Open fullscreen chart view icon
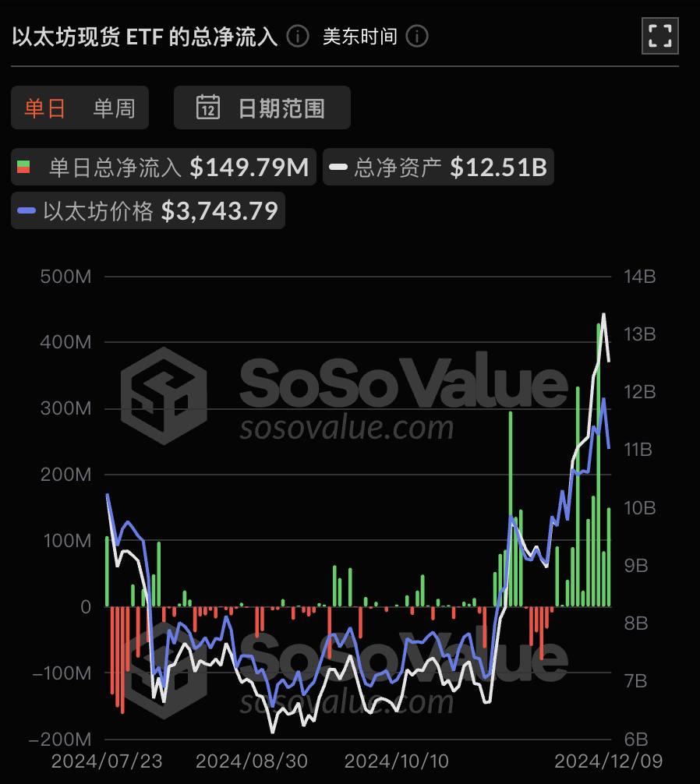Viewport: 700px width, 784px height. 660,36
